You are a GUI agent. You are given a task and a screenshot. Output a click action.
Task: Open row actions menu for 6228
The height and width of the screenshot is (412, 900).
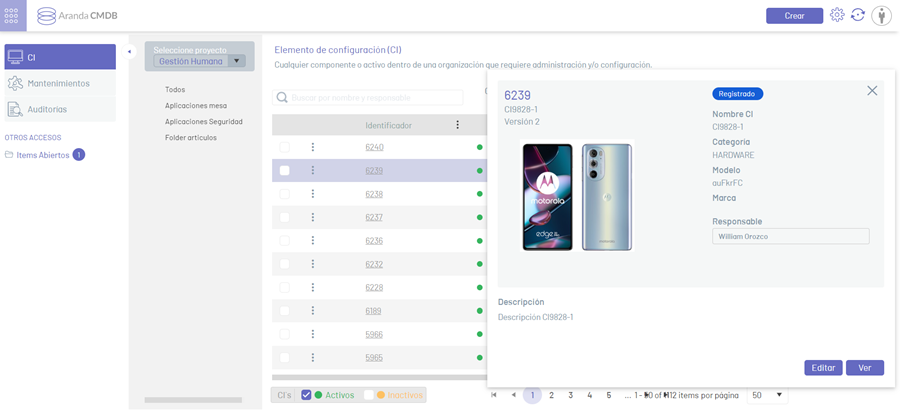click(312, 287)
